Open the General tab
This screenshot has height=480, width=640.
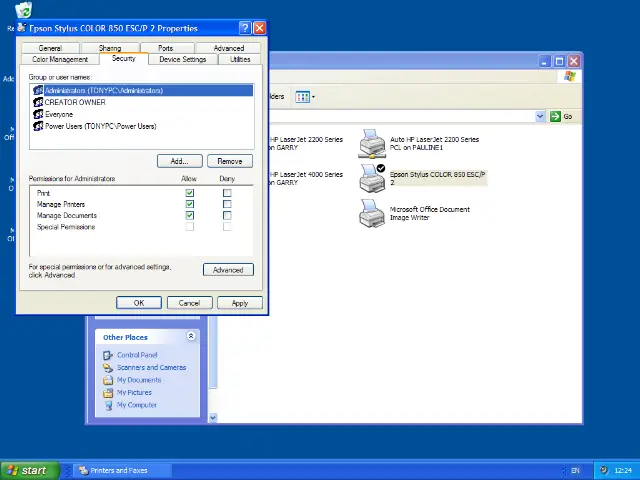50,48
